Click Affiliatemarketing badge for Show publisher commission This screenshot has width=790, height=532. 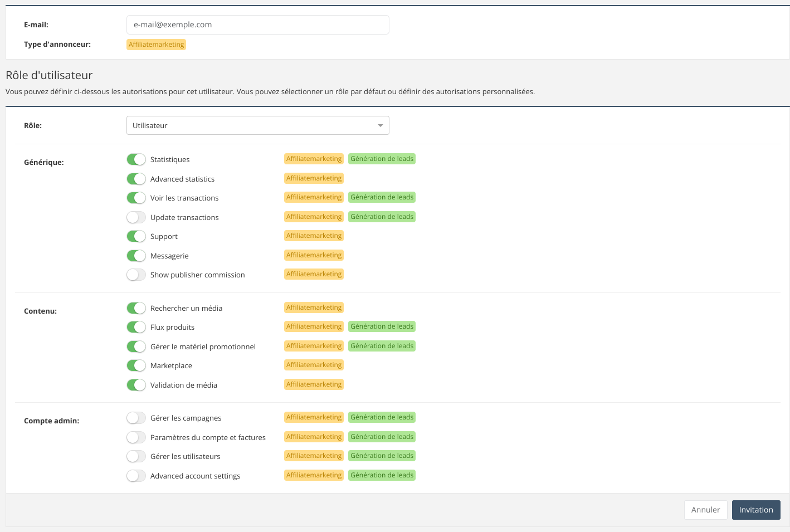pyautogui.click(x=314, y=274)
